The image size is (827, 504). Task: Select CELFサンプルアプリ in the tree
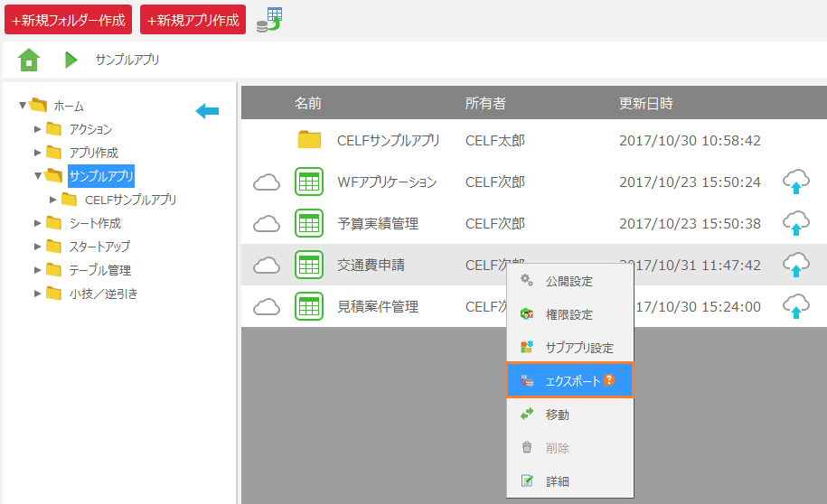[x=130, y=200]
